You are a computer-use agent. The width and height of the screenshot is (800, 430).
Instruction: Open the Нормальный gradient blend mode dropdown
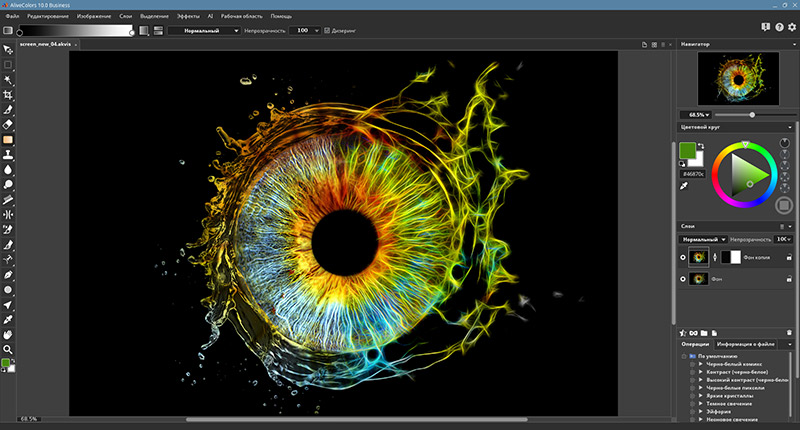[x=204, y=31]
